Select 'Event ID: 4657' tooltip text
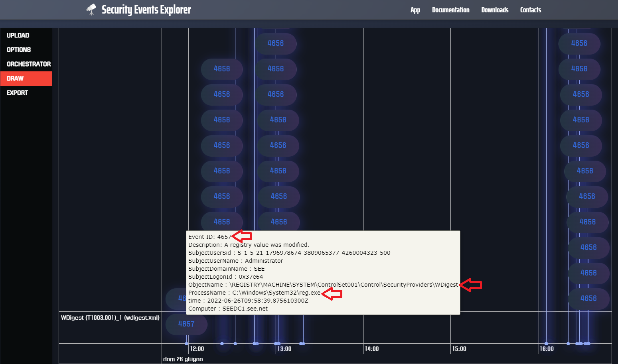618x364 pixels. pyautogui.click(x=209, y=237)
